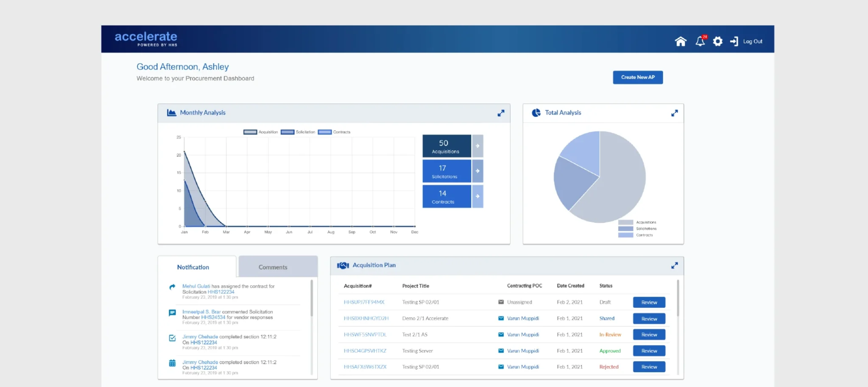Go to the Home icon in header

tap(681, 41)
